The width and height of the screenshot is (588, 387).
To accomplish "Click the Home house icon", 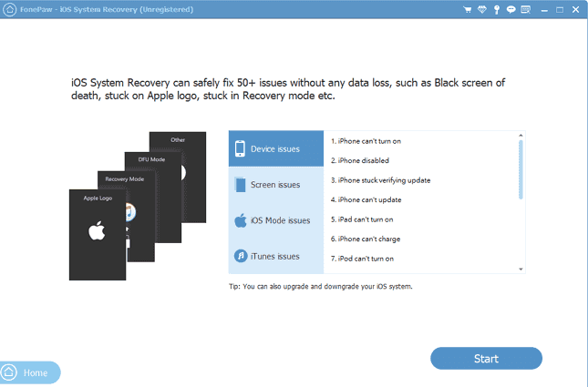I will click(x=9, y=372).
